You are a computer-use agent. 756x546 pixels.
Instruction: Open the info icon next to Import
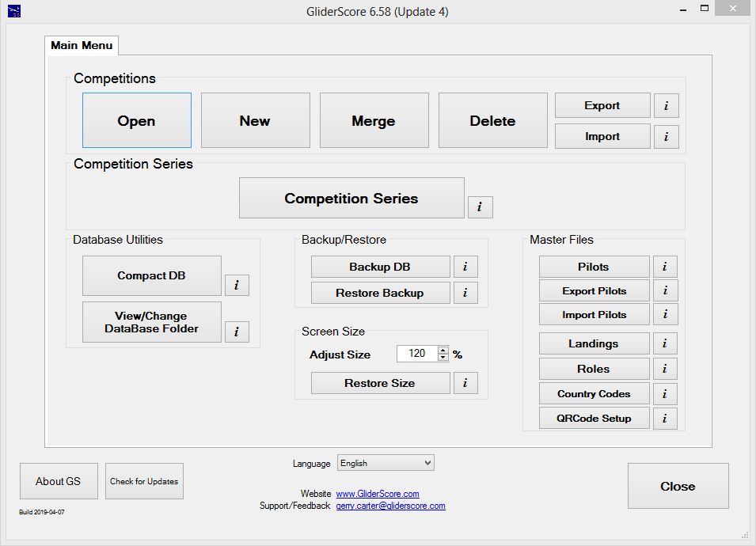tap(667, 137)
